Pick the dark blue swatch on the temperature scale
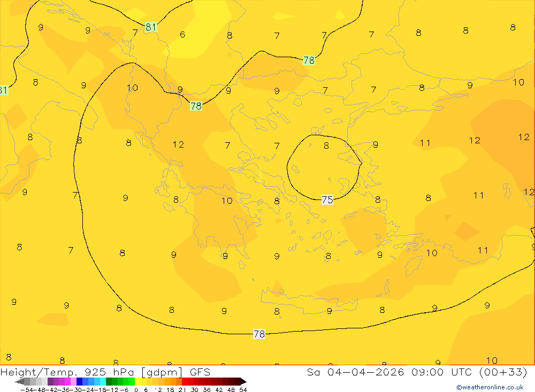The width and height of the screenshot is (535, 392). 80,382
